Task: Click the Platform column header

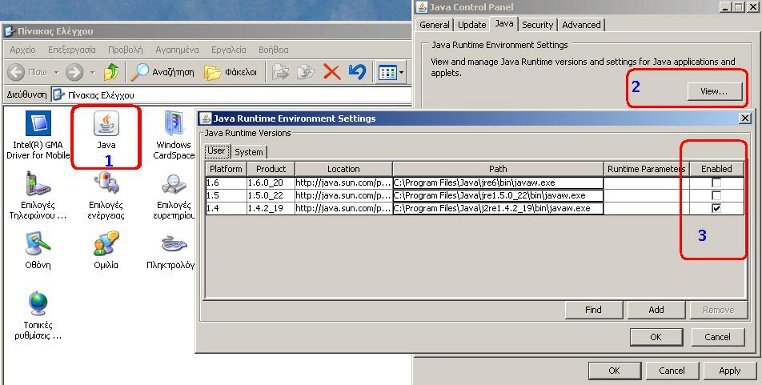Action: (x=226, y=169)
